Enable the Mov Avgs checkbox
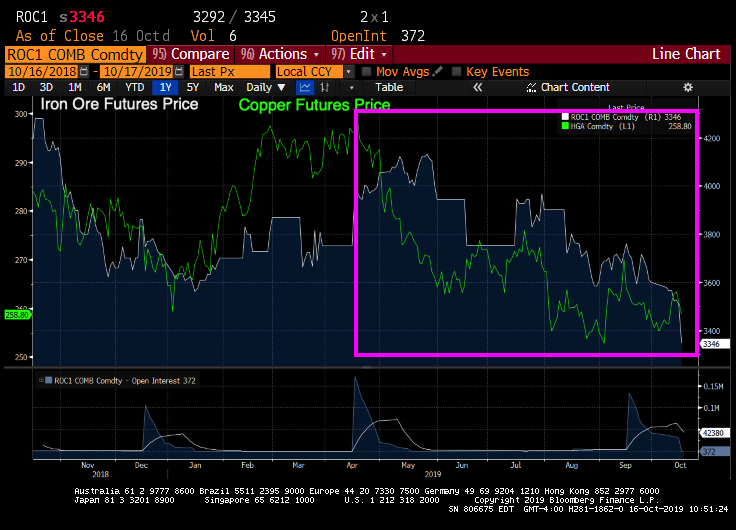 click(366, 72)
